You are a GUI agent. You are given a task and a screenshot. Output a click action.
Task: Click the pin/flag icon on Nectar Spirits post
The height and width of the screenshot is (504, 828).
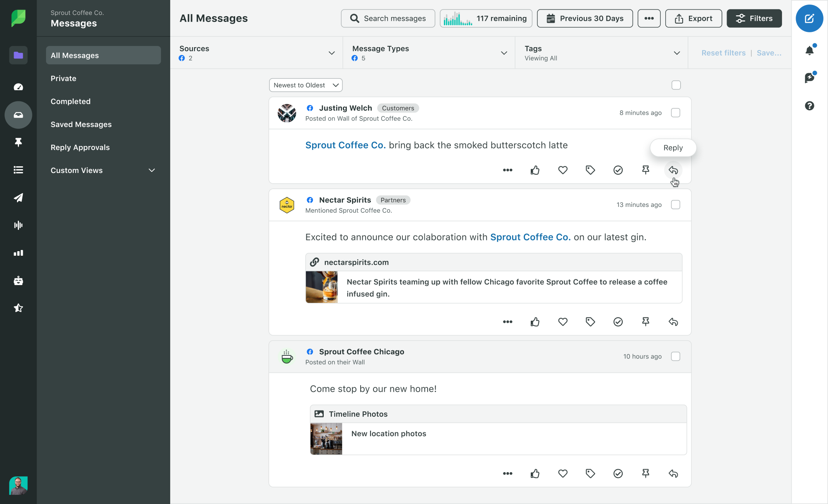(646, 322)
